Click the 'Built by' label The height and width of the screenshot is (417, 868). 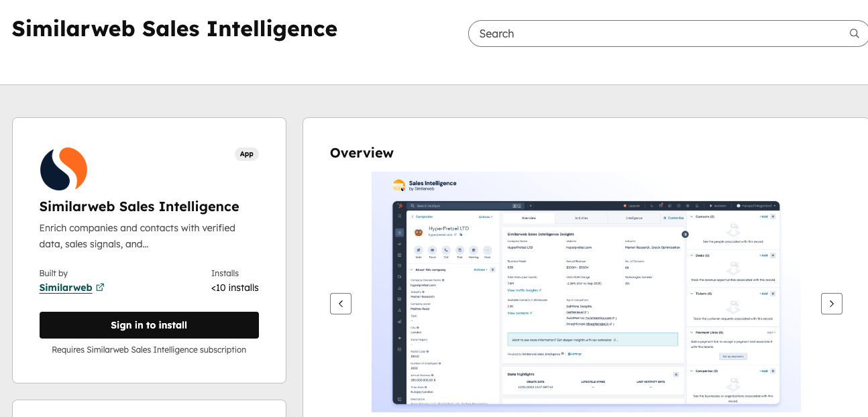[x=54, y=274]
